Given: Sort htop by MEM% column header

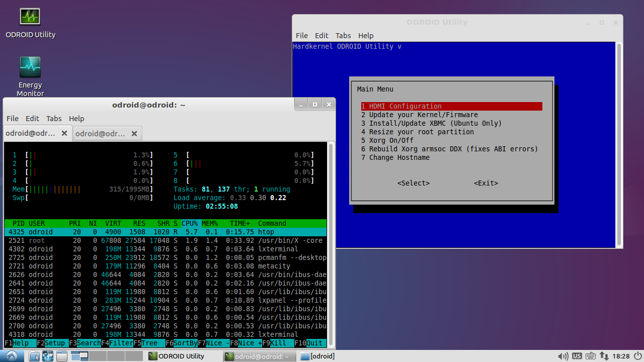Looking at the screenshot, I should click(x=210, y=223).
